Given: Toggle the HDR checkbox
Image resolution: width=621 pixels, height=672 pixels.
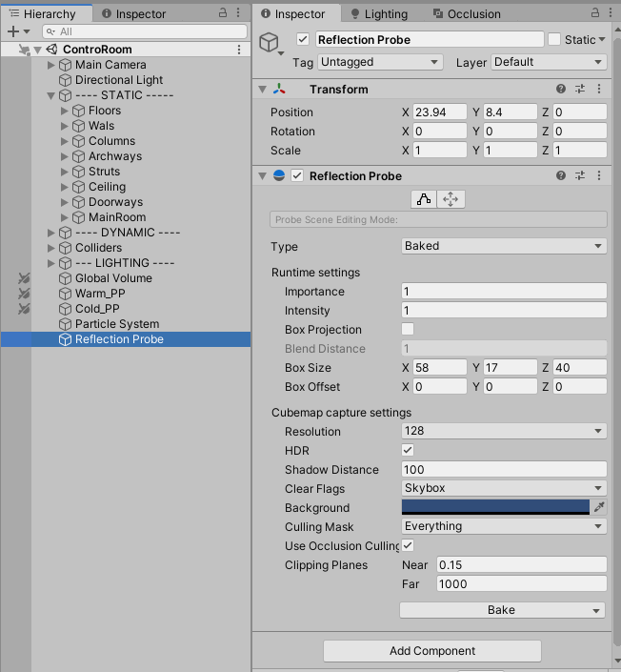Looking at the screenshot, I should [x=408, y=450].
